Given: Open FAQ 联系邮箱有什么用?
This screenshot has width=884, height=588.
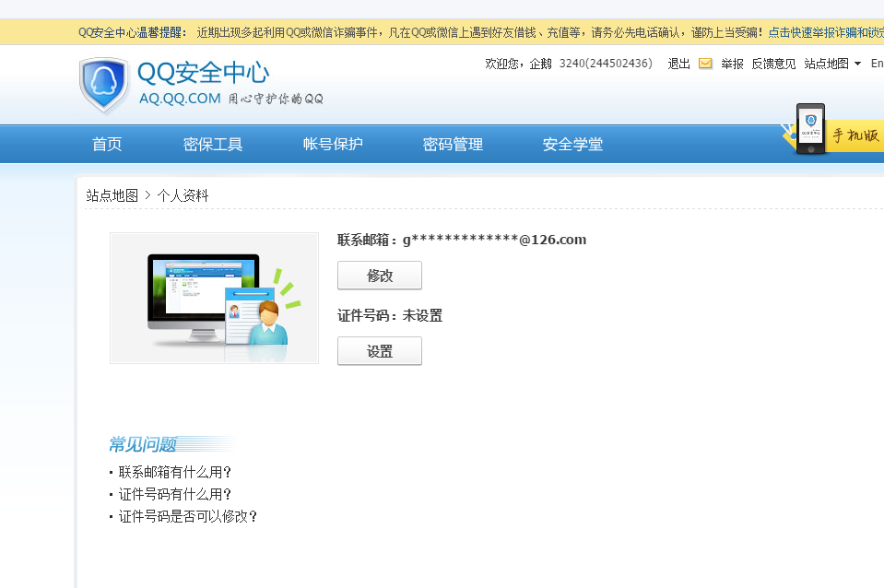Looking at the screenshot, I should point(175,472).
